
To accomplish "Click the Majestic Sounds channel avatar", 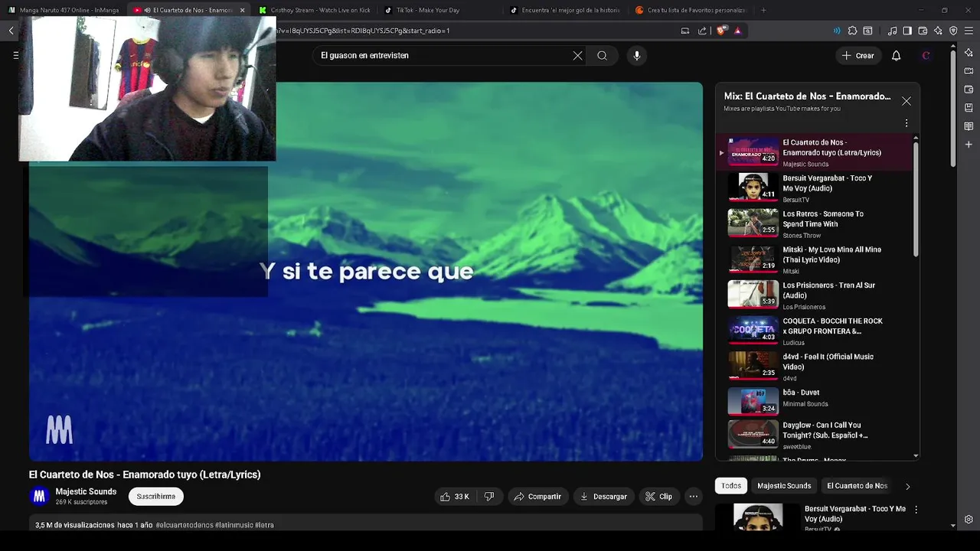I will click(39, 497).
